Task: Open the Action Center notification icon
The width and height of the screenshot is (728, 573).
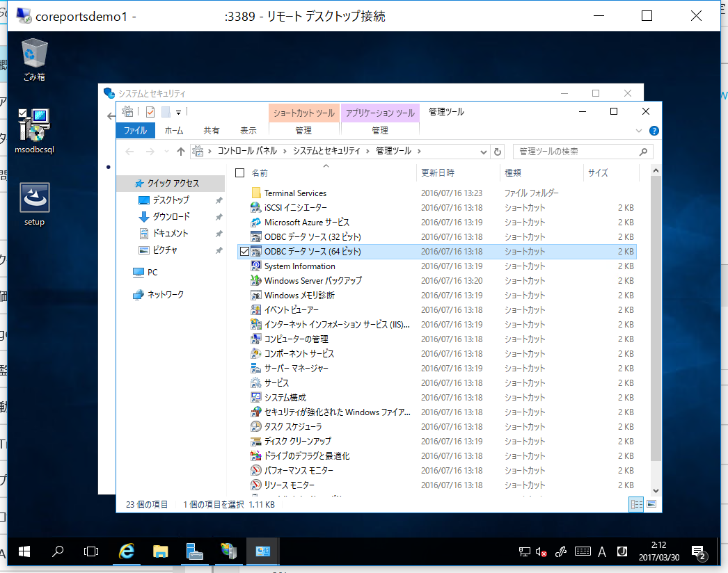Action: [699, 552]
